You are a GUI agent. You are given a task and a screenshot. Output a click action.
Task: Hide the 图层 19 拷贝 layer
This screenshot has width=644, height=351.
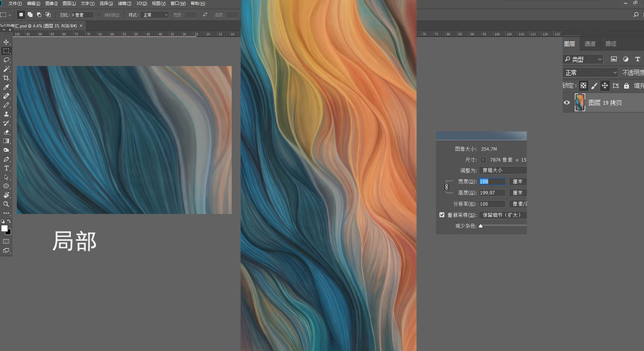(x=567, y=102)
